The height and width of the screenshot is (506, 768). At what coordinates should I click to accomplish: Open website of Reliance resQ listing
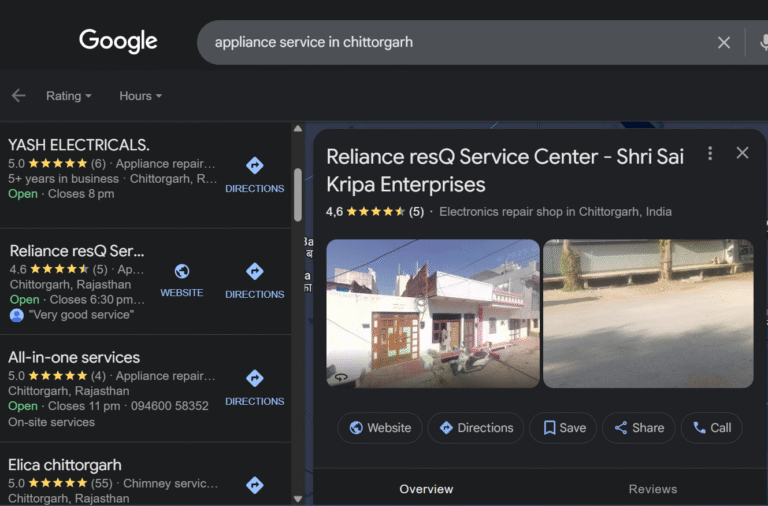click(x=181, y=280)
